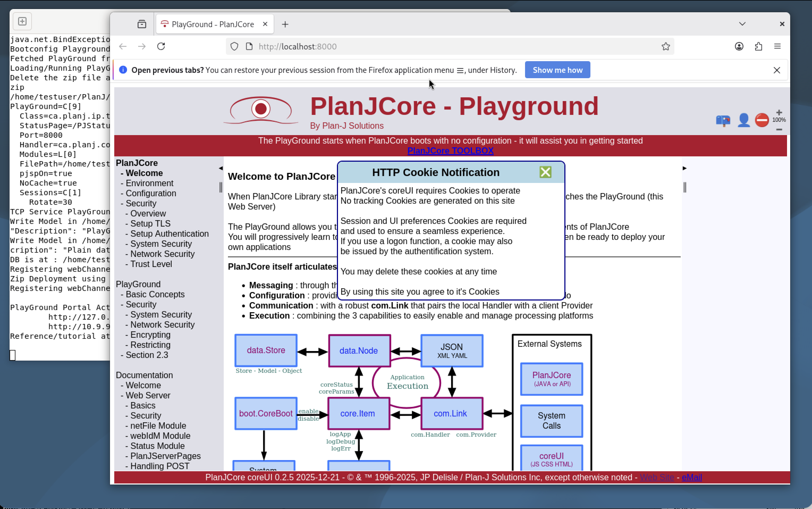812x509 pixels.
Task: Open Environment in the navigation
Action: [x=149, y=183]
